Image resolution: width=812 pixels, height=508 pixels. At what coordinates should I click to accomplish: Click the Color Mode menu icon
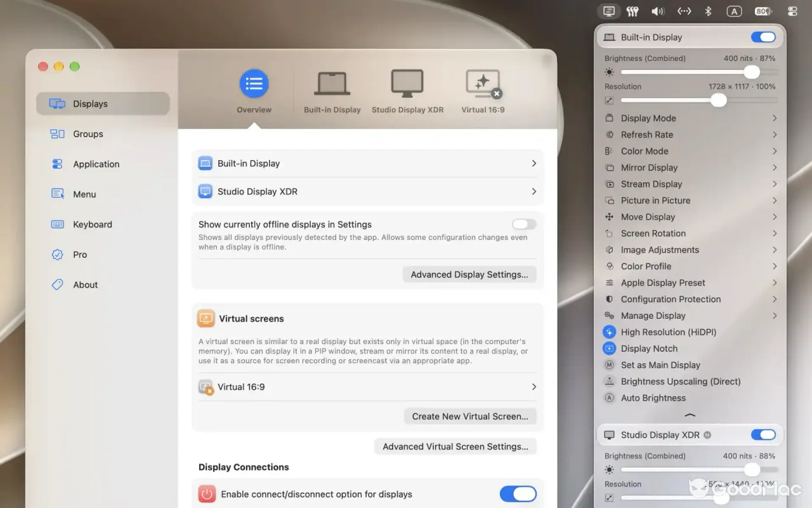(x=610, y=151)
